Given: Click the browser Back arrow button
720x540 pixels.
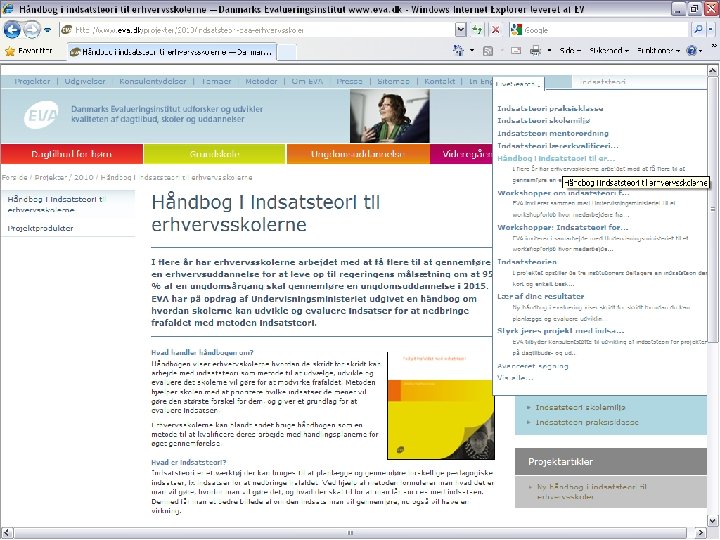Looking at the screenshot, I should point(12,30).
